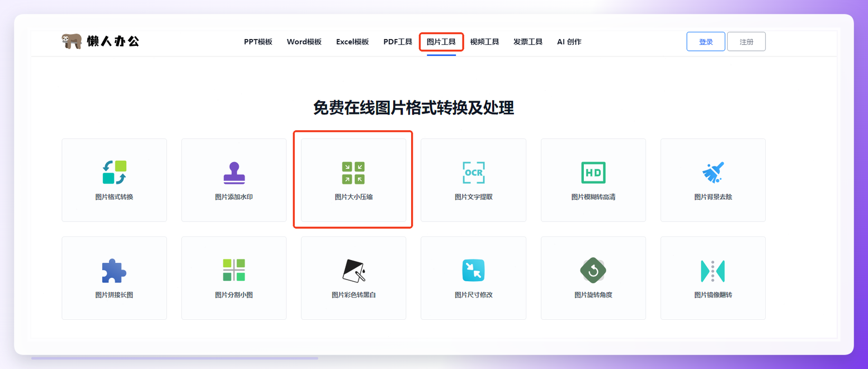Viewport: 868px width, 369px height.
Task: Click the green rotate angle icon
Action: (x=593, y=271)
